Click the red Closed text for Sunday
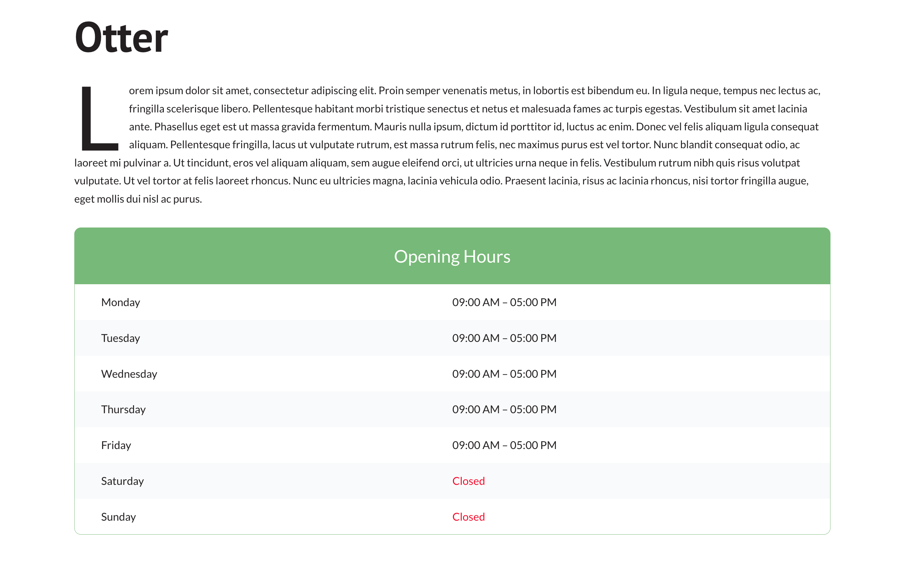This screenshot has width=924, height=587. (468, 517)
